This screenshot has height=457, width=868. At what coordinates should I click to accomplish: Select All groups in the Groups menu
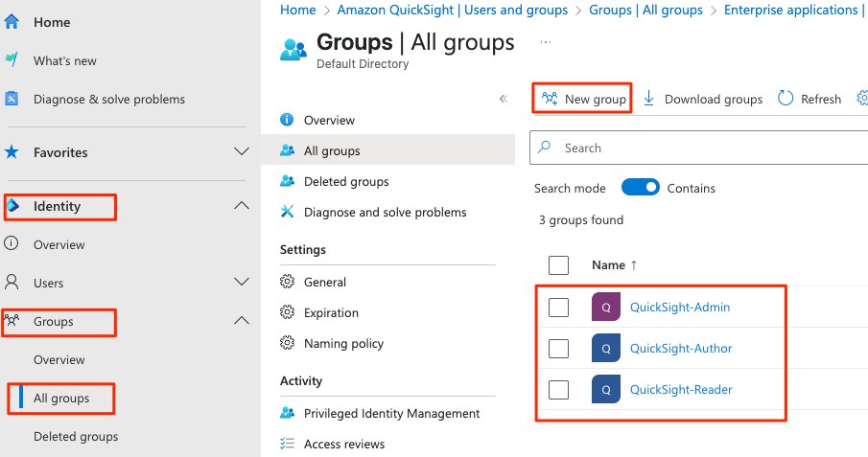(x=332, y=150)
